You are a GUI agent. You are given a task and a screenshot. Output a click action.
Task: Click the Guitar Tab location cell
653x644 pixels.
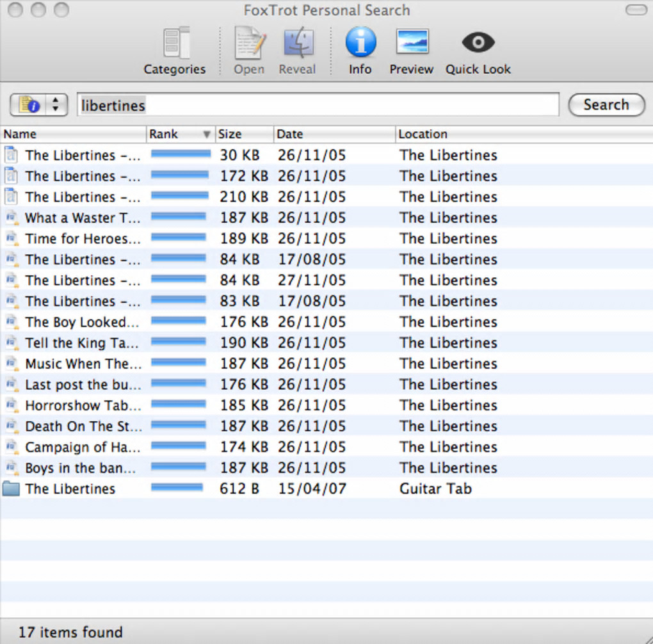tap(435, 488)
